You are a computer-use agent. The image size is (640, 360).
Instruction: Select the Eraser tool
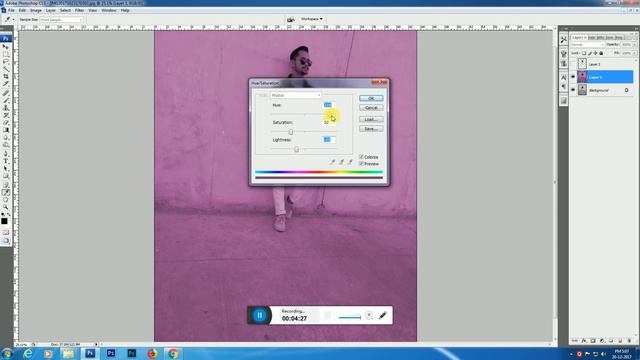pyautogui.click(x=6, y=122)
